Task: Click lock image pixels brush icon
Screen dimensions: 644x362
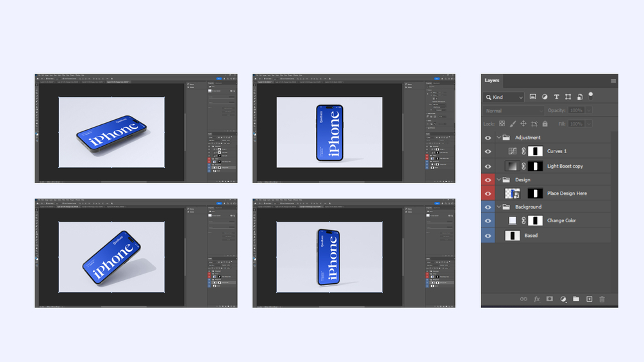Action: click(x=513, y=124)
